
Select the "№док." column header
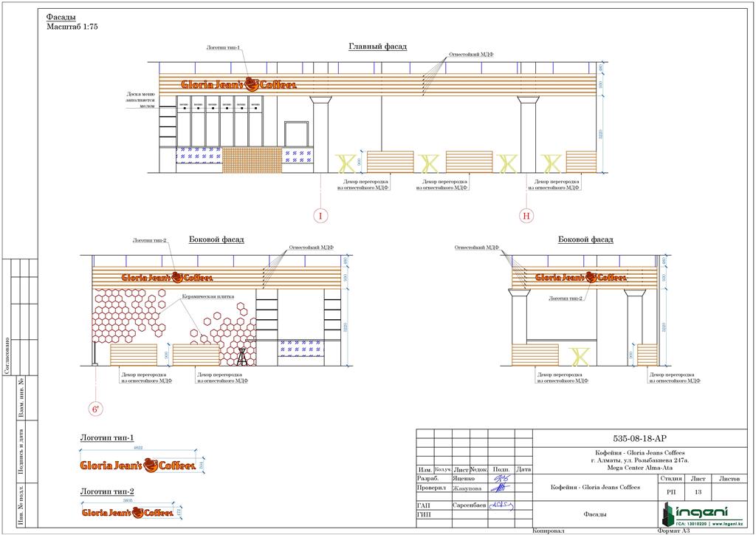(478, 469)
